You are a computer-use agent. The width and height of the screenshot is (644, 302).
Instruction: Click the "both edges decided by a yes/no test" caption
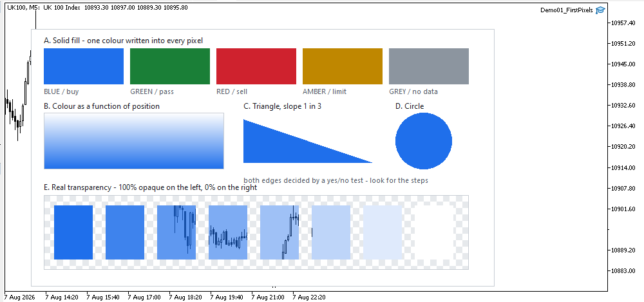(336, 180)
